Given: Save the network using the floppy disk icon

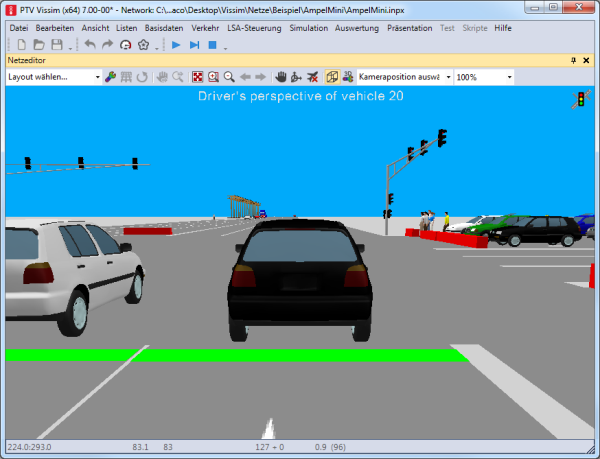Looking at the screenshot, I should [56, 45].
